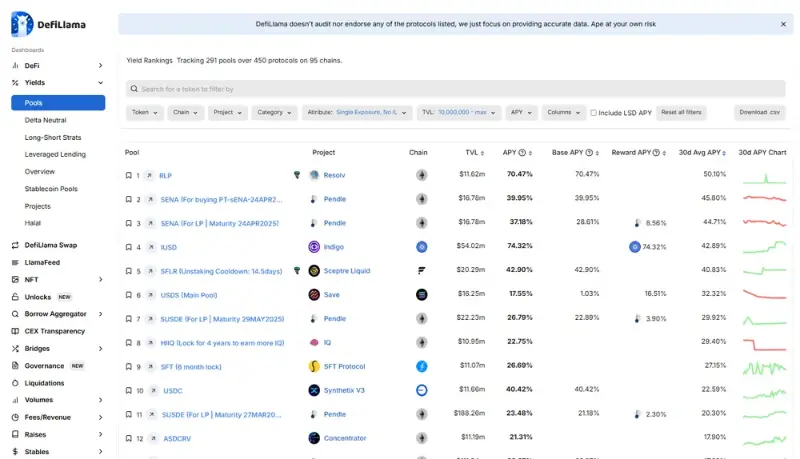Open the Pendle link in SENA row 2

point(335,199)
